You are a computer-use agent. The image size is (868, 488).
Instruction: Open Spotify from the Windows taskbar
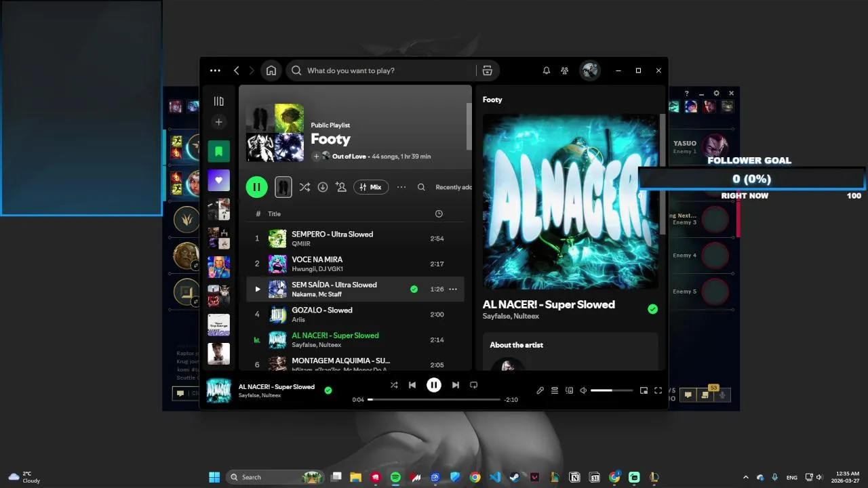[x=395, y=477]
